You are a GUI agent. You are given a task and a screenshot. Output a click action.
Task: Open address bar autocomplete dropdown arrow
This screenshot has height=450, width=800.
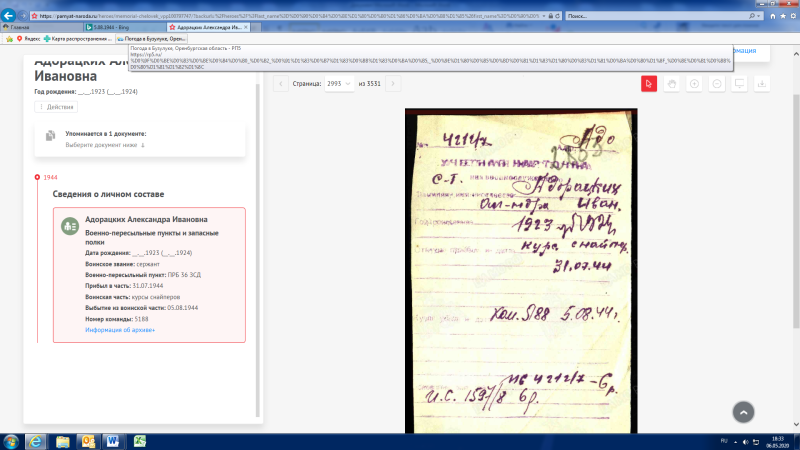543,16
